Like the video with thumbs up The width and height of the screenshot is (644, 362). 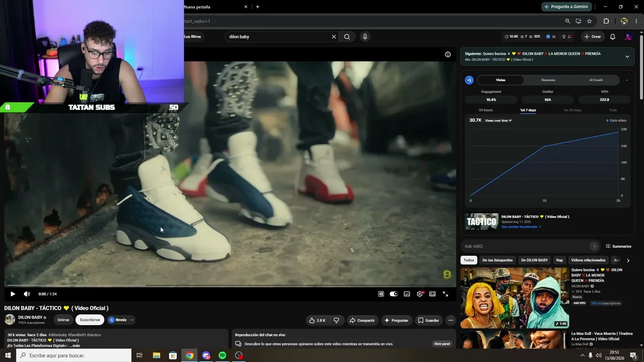(317, 320)
